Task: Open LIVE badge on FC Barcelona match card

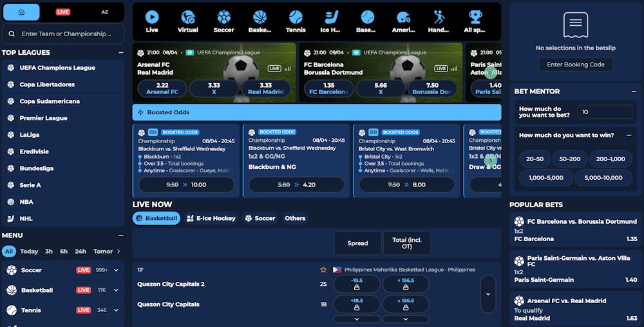Action: click(x=440, y=69)
